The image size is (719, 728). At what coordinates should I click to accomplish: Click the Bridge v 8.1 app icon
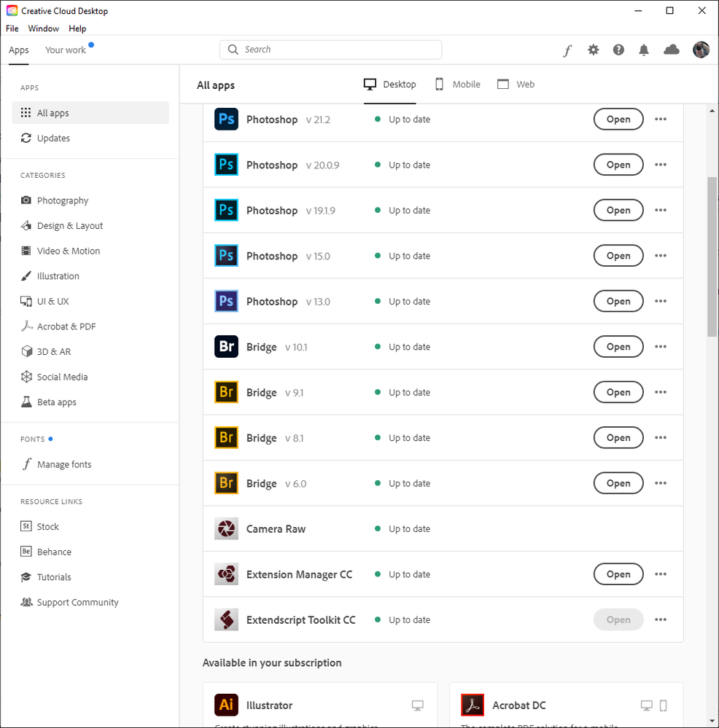[226, 438]
